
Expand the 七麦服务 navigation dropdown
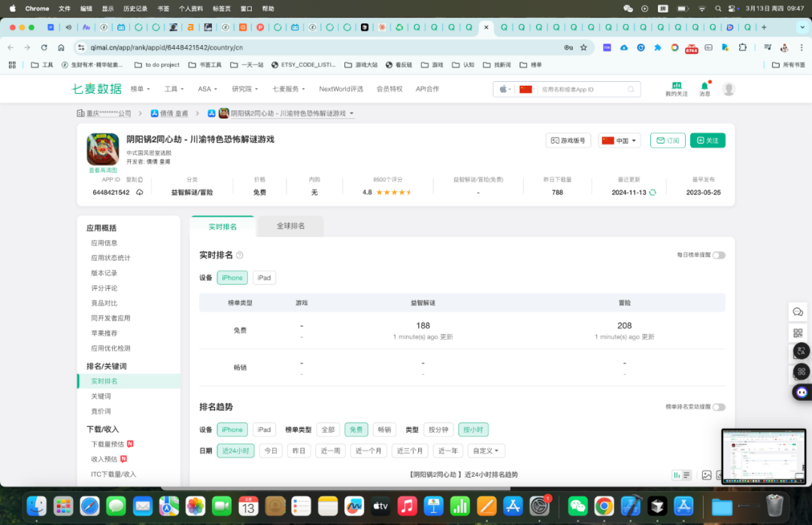[289, 90]
